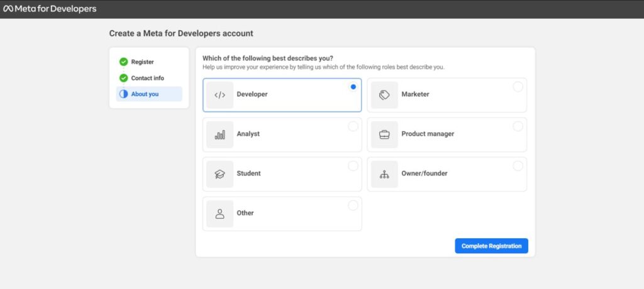Click the Analyst bar chart icon
The image size is (644, 289).
click(x=219, y=134)
